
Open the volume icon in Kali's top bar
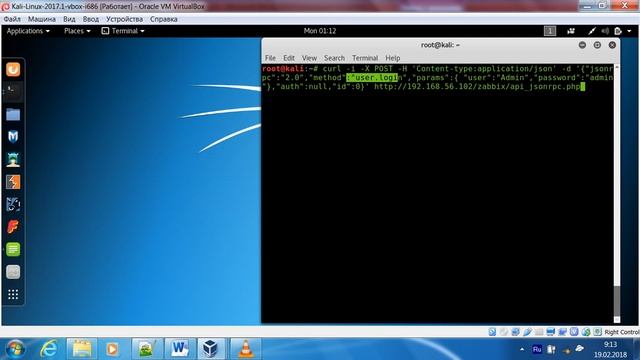[605, 31]
